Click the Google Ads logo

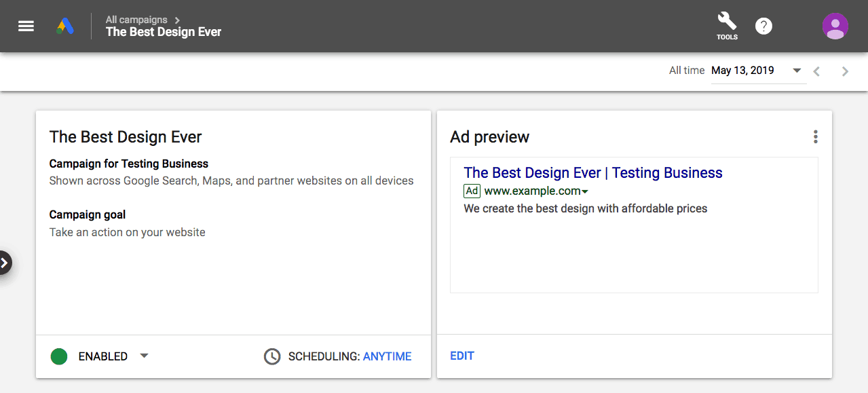click(65, 26)
